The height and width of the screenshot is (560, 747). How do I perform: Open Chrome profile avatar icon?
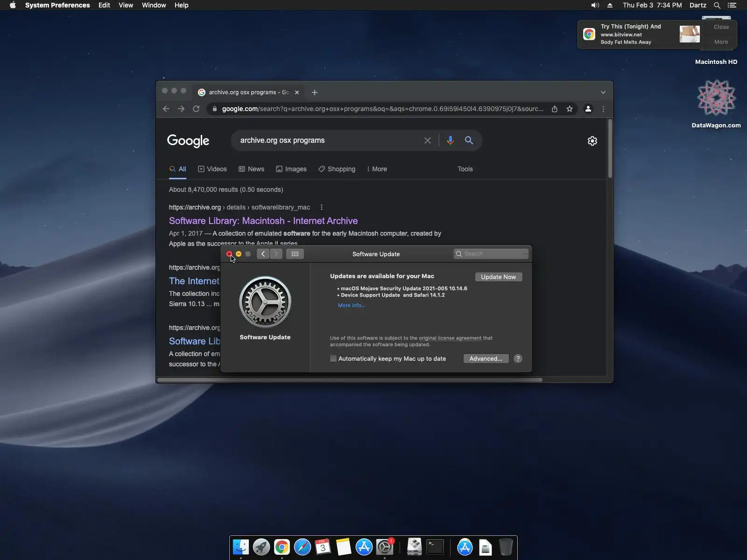tap(588, 109)
